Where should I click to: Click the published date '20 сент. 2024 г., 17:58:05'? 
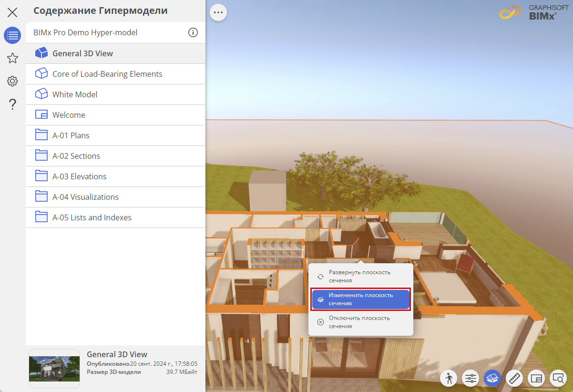[164, 364]
